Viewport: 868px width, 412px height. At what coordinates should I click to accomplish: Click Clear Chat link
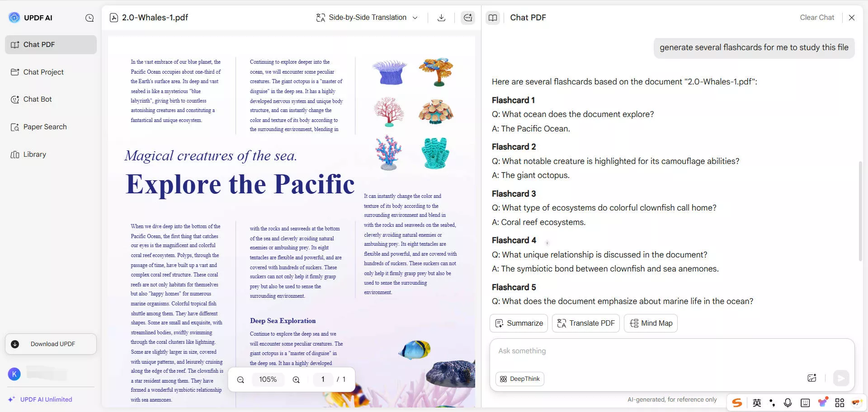[x=816, y=18]
